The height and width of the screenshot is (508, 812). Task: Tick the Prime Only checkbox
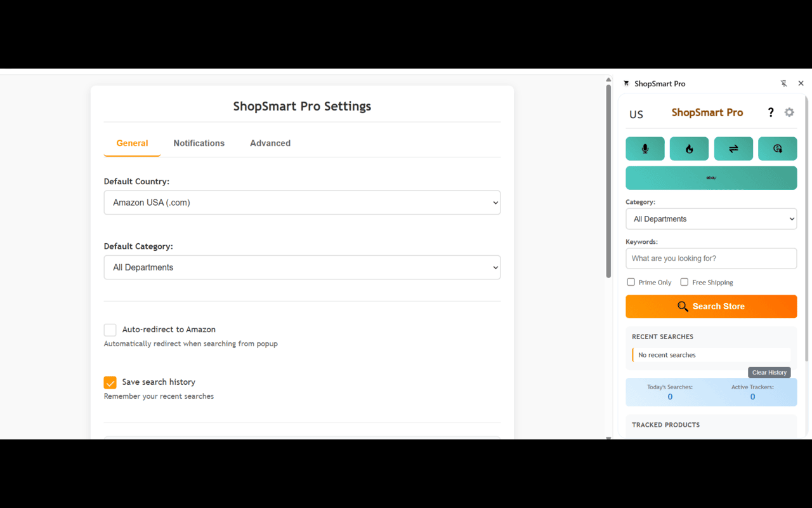(631, 282)
